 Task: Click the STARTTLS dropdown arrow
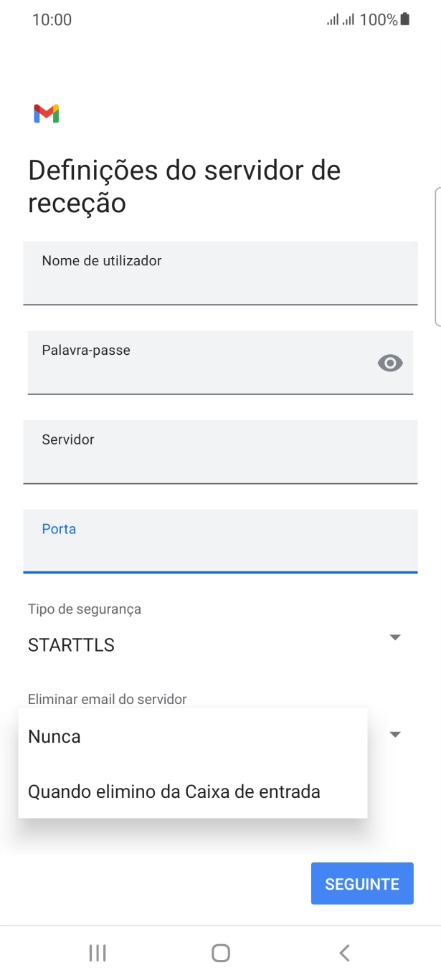point(394,635)
